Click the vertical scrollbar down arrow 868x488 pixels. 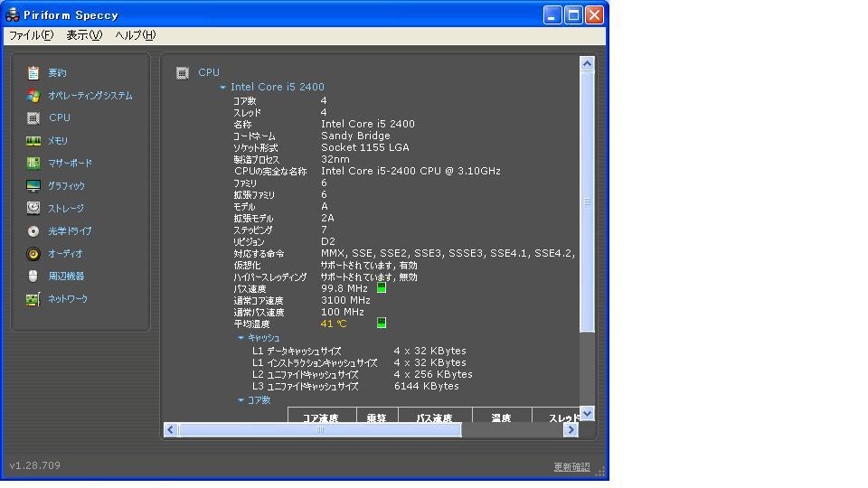[x=588, y=413]
